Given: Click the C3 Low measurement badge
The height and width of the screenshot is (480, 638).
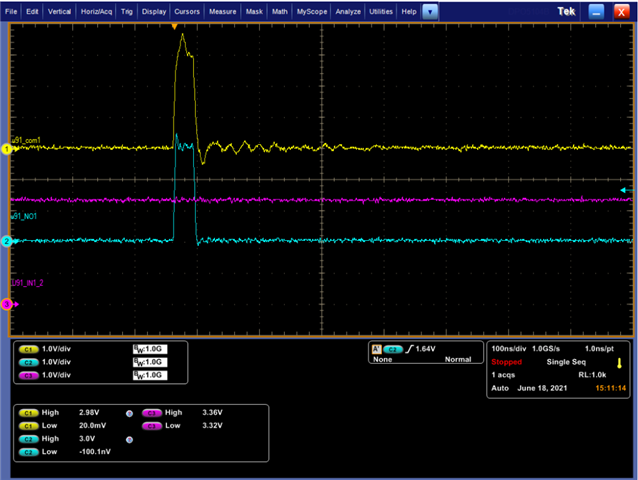Looking at the screenshot, I should (x=152, y=426).
